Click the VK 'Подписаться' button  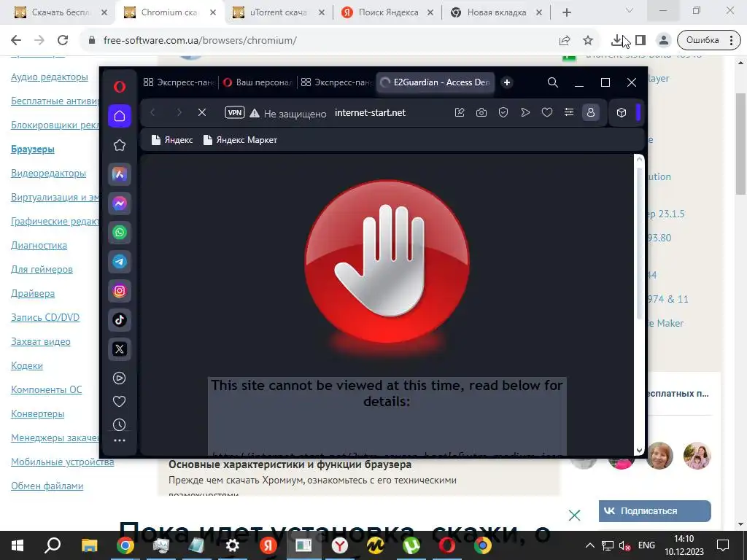654,510
